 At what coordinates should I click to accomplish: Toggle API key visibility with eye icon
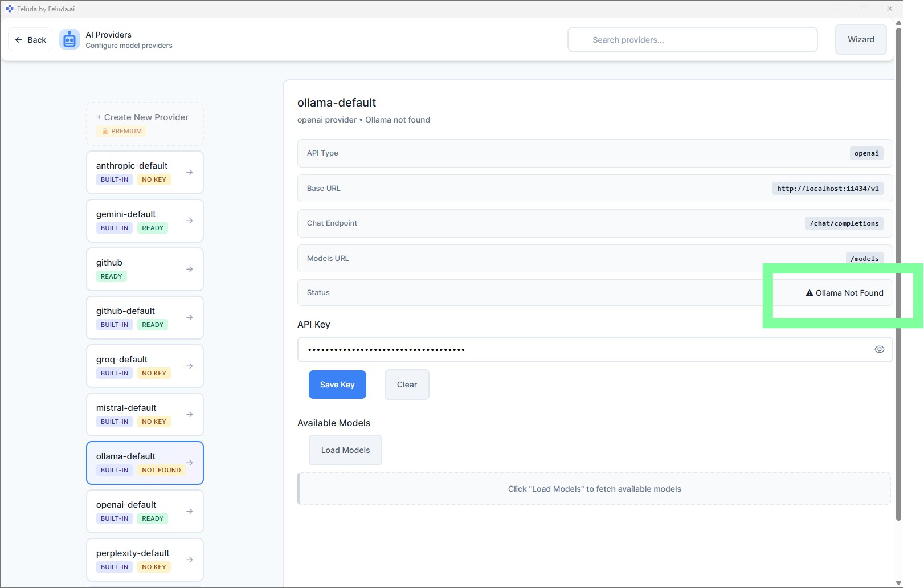click(879, 349)
